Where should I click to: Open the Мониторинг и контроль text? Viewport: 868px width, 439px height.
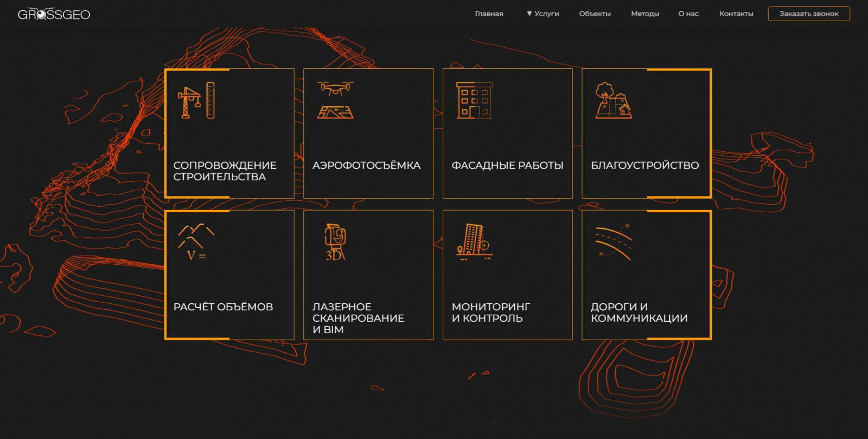coord(491,313)
